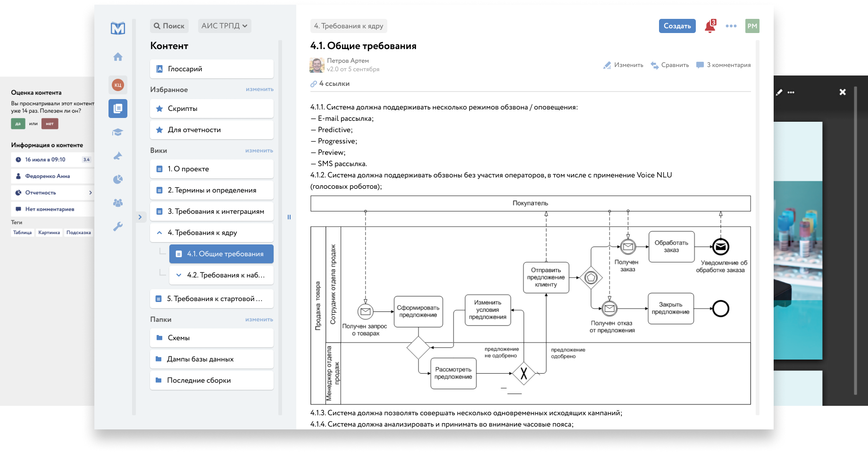Image resolution: width=868 pixels, height=453 pixels.
Task: Open the wrench settings icon
Action: click(x=117, y=226)
